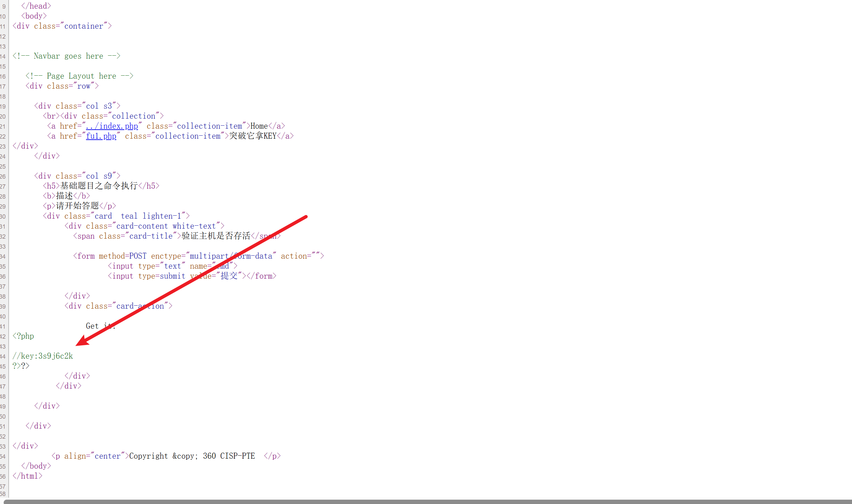The width and height of the screenshot is (852, 504).
Task: Click the Page Layout here comment
Action: pyautogui.click(x=79, y=76)
